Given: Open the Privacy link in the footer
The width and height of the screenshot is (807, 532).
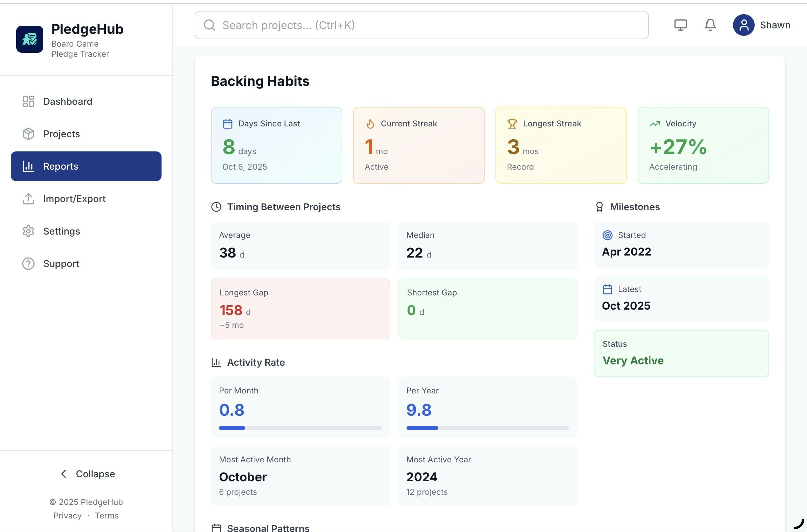Looking at the screenshot, I should pos(67,516).
